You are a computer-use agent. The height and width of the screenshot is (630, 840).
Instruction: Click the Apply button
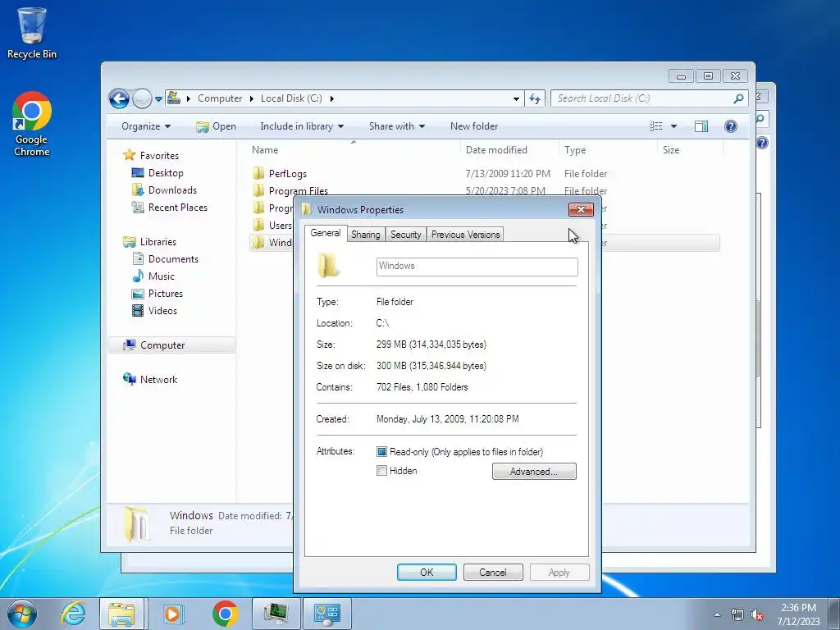pyautogui.click(x=559, y=572)
